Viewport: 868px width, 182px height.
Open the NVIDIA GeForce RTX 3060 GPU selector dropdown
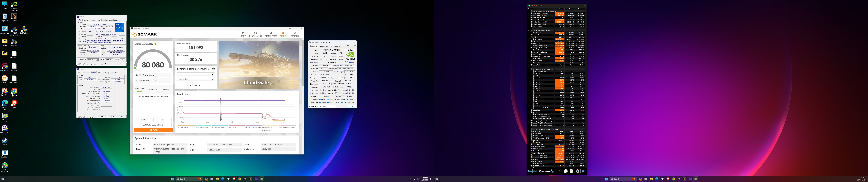click(322, 106)
